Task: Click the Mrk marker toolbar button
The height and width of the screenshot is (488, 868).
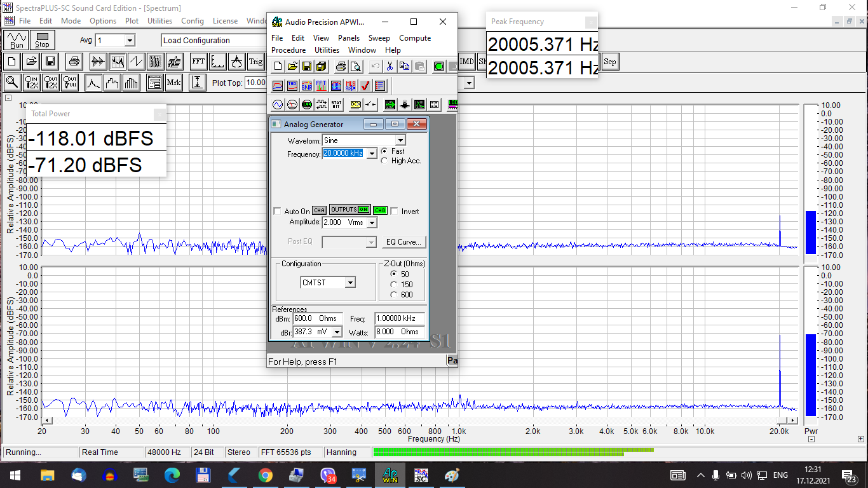Action: pos(173,83)
